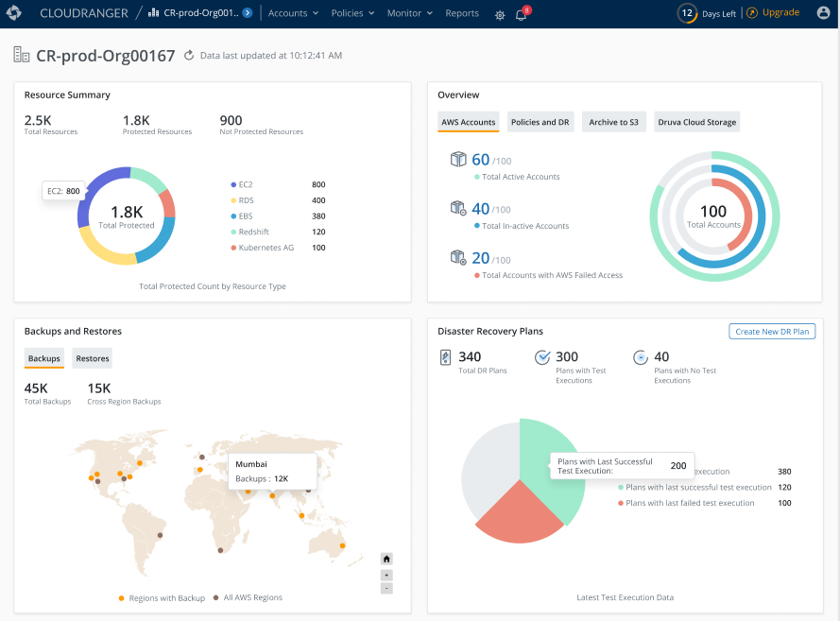
Task: Click the Mumbai backups map tooltip
Action: point(272,470)
